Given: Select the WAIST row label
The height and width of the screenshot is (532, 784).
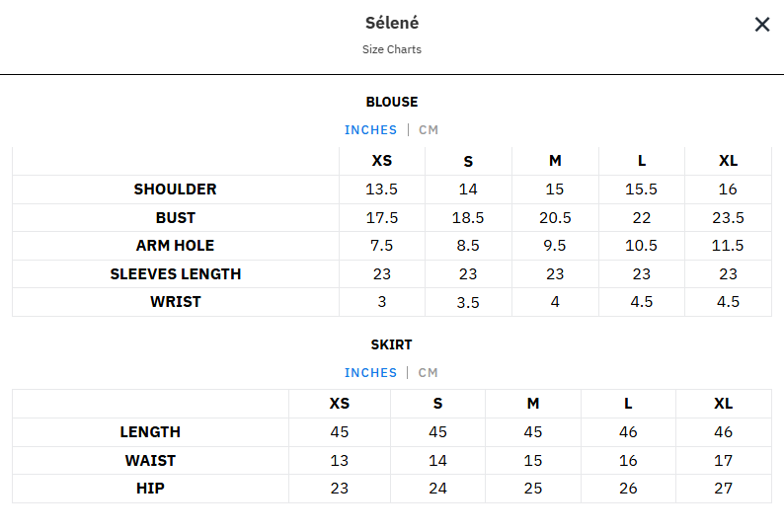Looking at the screenshot, I should [150, 461].
